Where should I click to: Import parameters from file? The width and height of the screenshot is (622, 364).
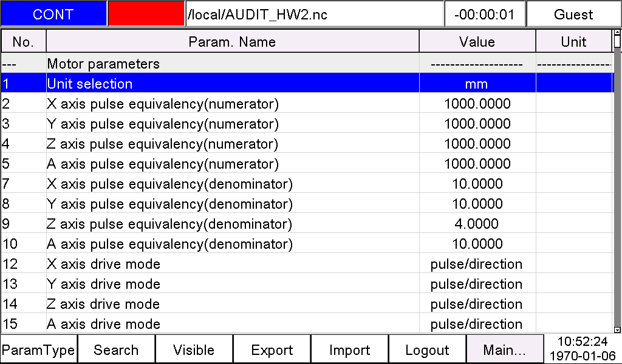349,349
